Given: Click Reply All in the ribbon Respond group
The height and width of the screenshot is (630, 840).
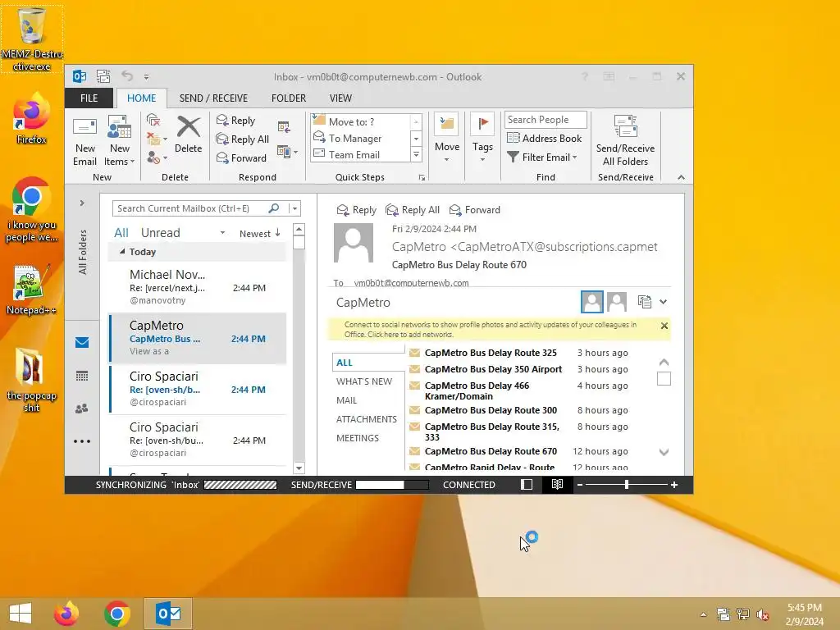Looking at the screenshot, I should click(x=242, y=139).
